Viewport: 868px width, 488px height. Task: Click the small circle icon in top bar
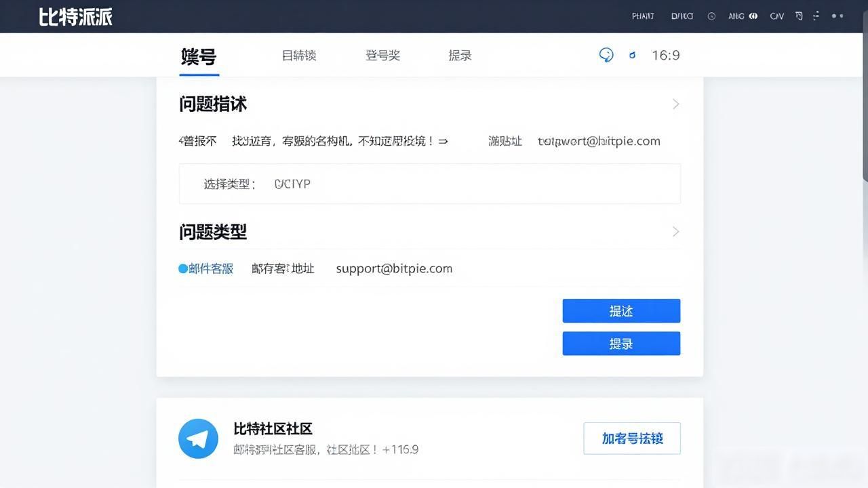711,16
